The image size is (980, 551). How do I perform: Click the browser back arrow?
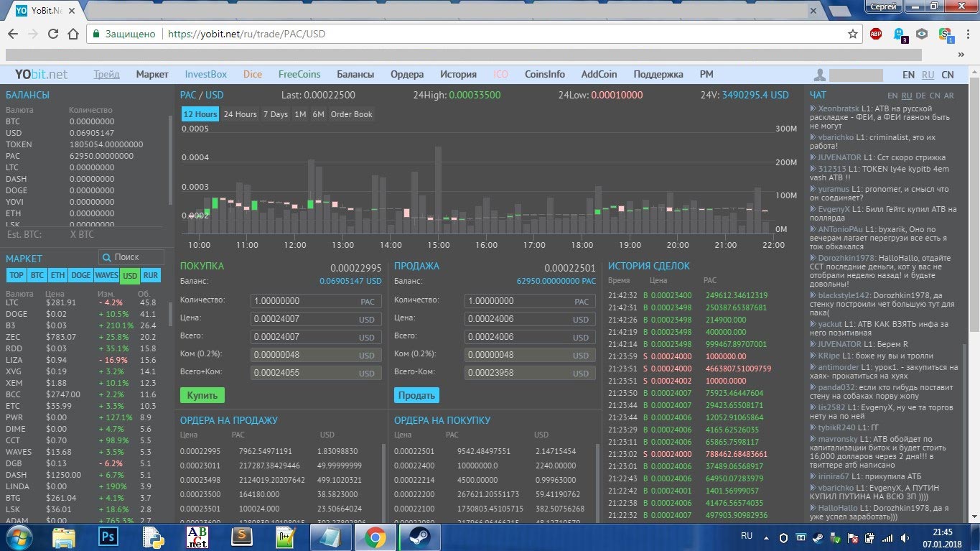click(x=13, y=34)
